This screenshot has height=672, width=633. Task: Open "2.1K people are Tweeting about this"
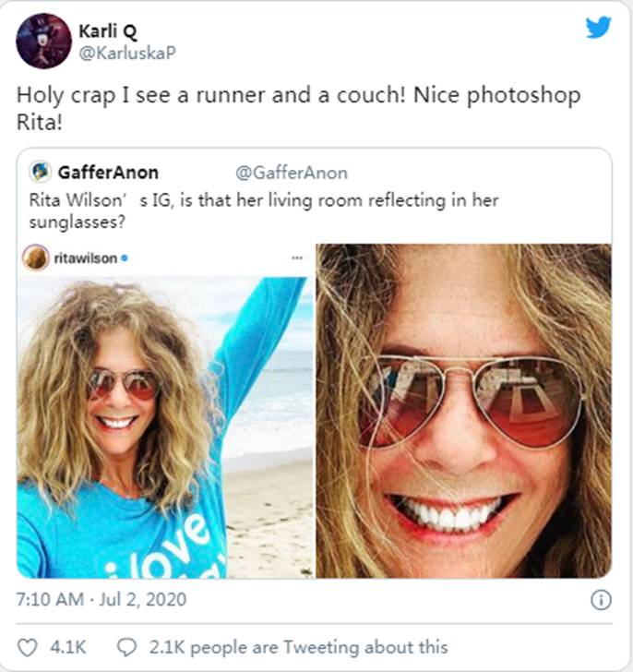[297, 647]
